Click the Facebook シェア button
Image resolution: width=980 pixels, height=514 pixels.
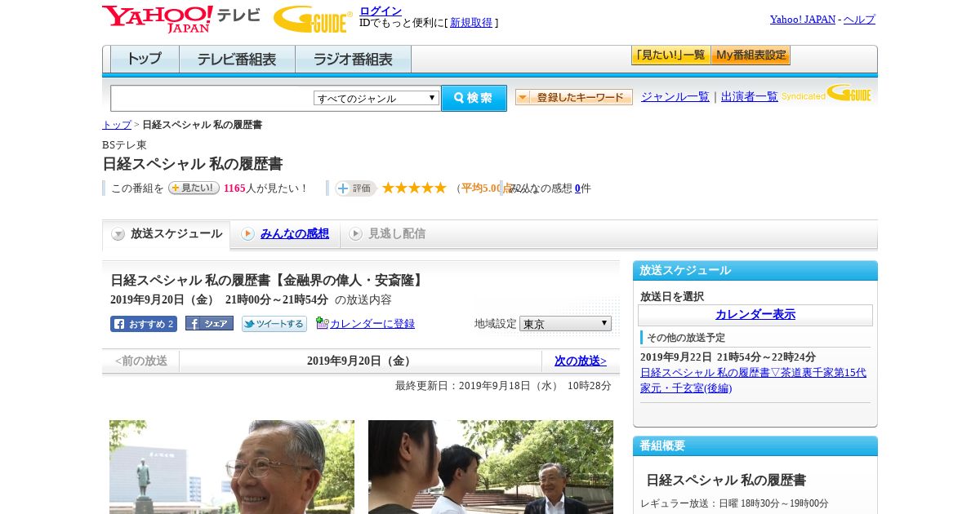click(x=209, y=323)
